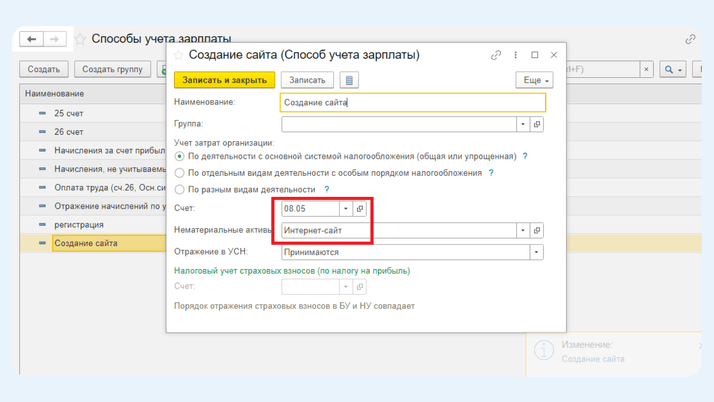Image resolution: width=714 pixels, height=402 pixels.
Task: Open the Счет 08.05 account form icon
Action: 360,209
